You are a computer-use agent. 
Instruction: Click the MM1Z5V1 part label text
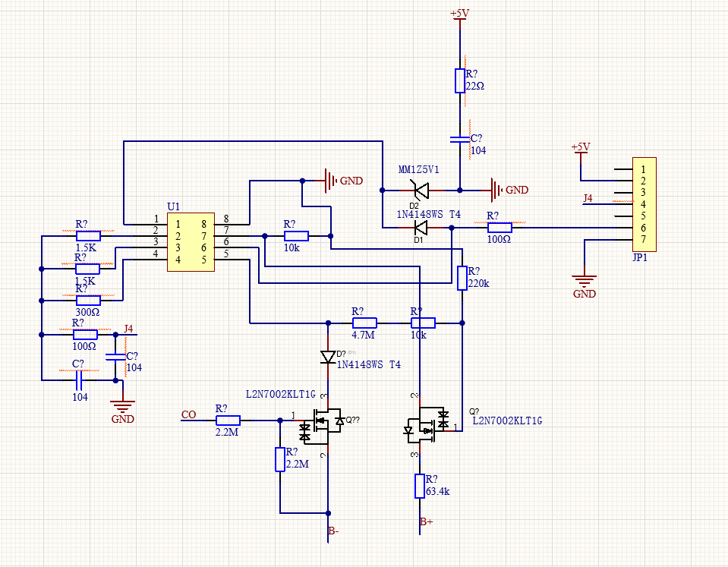click(418, 169)
